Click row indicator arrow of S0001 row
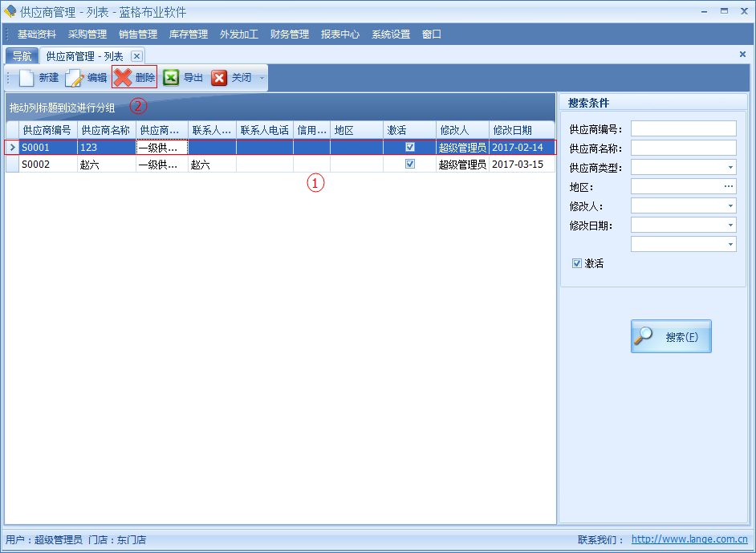 13,147
